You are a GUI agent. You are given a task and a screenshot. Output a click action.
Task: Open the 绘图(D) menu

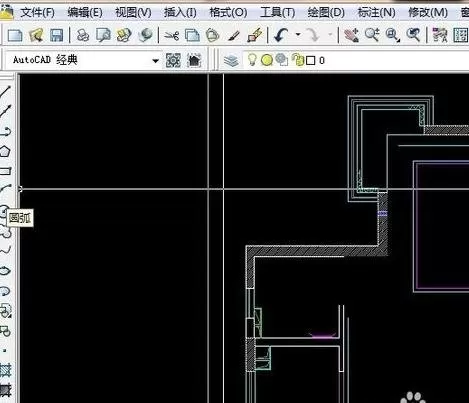[x=326, y=13]
